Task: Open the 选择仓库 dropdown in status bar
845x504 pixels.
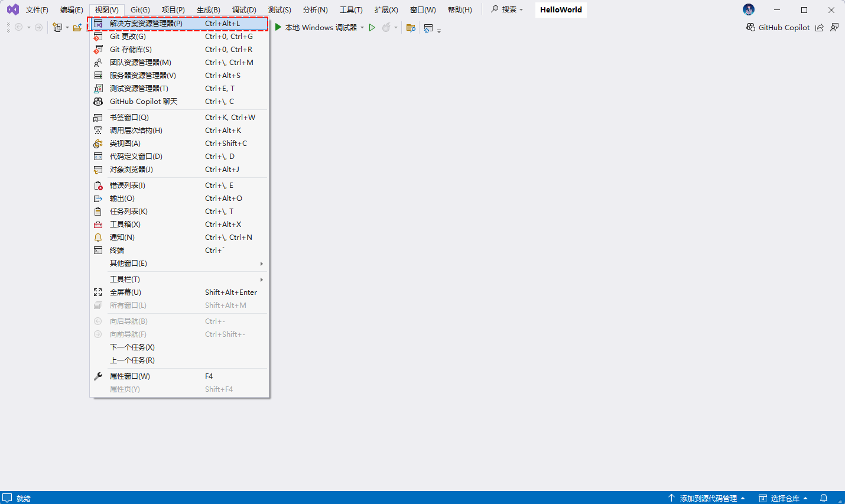Action: [x=784, y=498]
